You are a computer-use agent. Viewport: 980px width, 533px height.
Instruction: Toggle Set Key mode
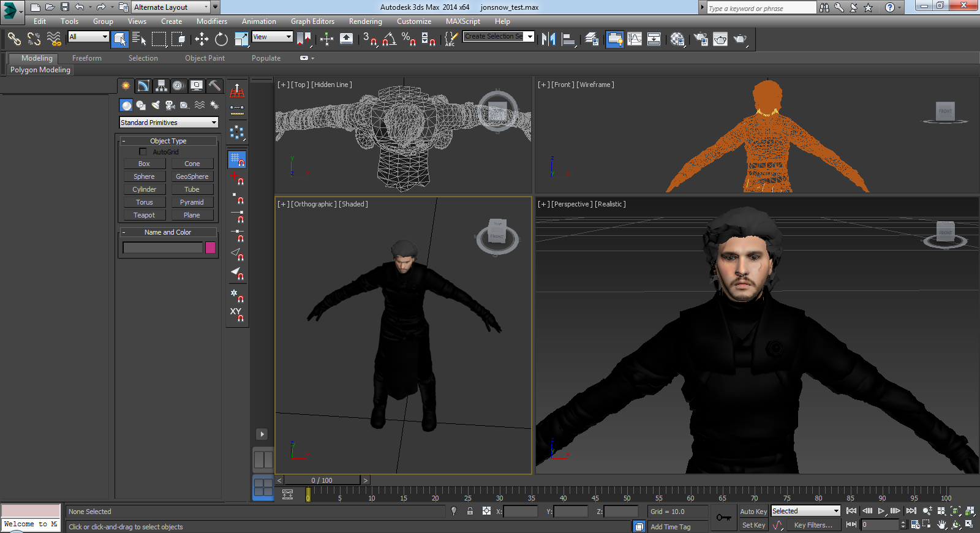753,525
